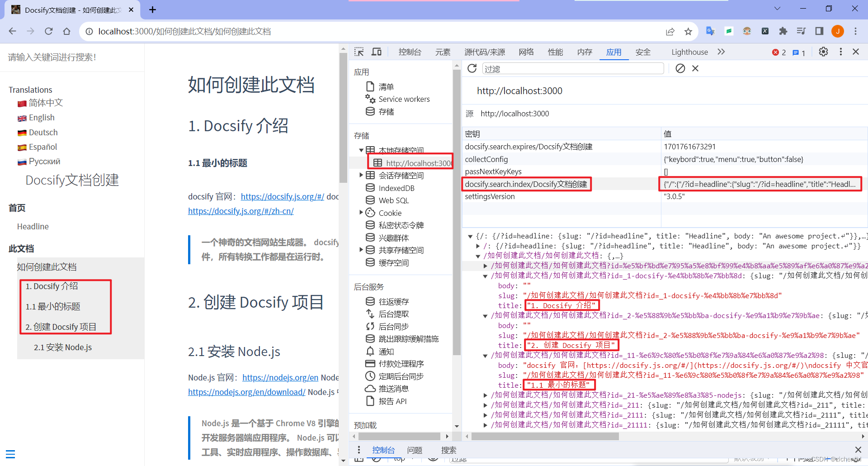Viewport: 868px width, 466px height.
Task: Switch to the 网络 tab
Action: point(526,52)
